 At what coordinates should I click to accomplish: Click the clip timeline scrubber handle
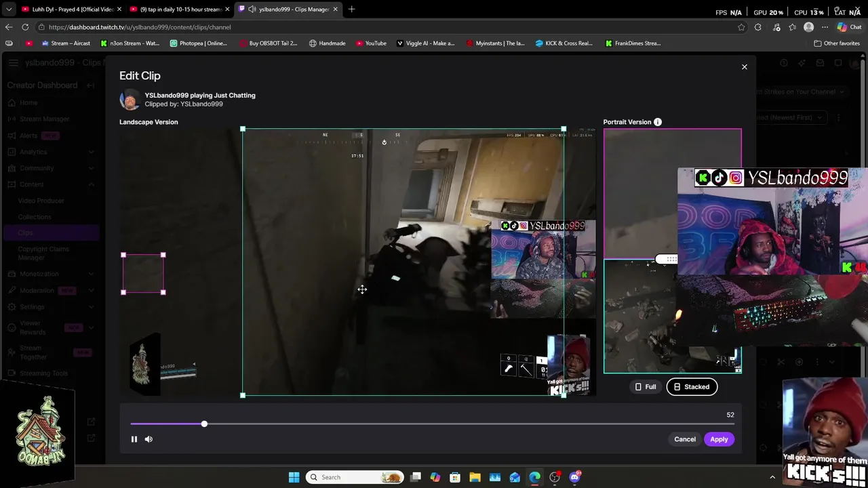(204, 424)
